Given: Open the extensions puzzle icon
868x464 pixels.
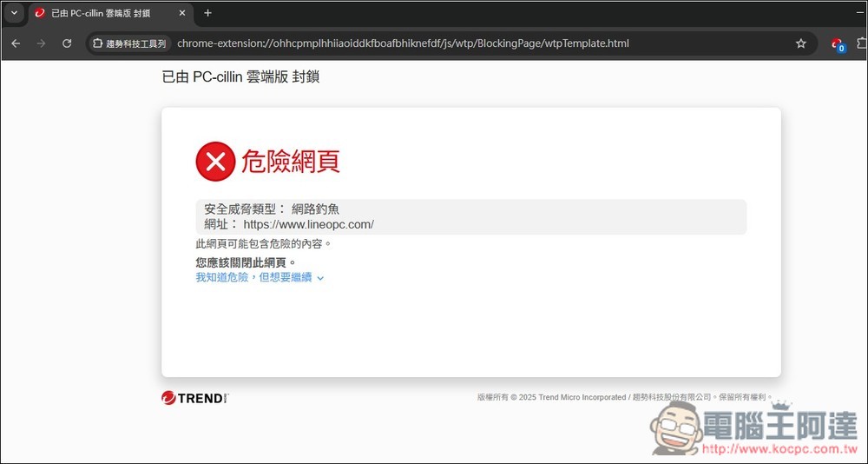Looking at the screenshot, I should point(861,43).
